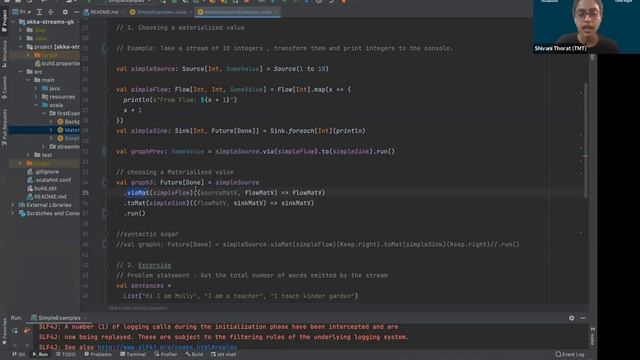Open the TODO tool window

66,354
